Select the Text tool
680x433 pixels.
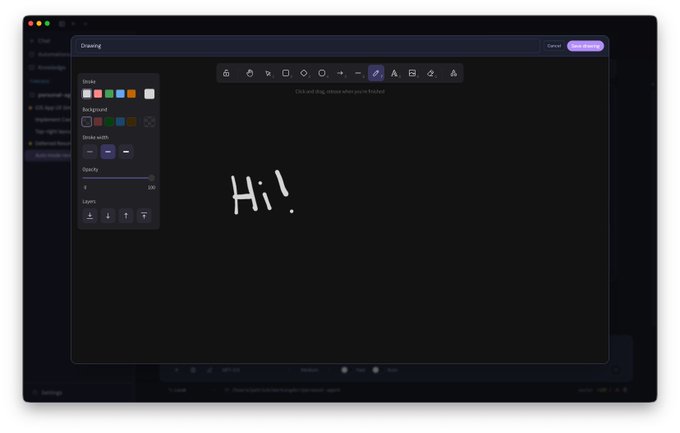pyautogui.click(x=394, y=73)
